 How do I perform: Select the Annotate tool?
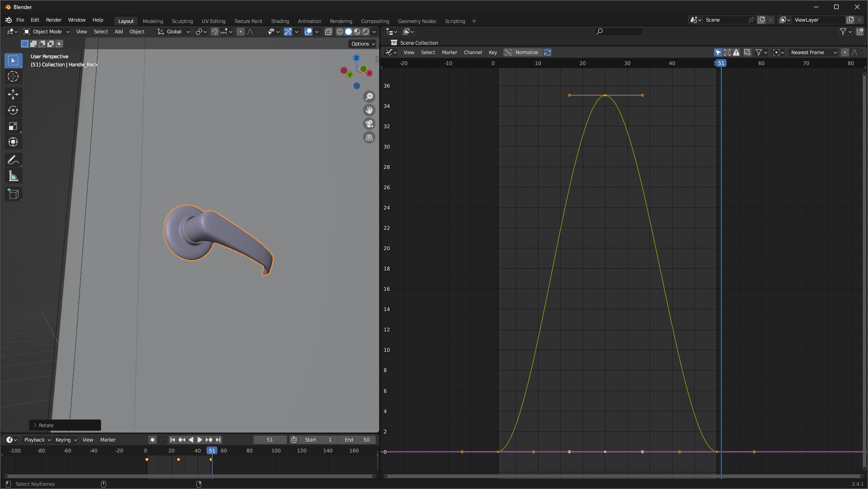click(13, 160)
